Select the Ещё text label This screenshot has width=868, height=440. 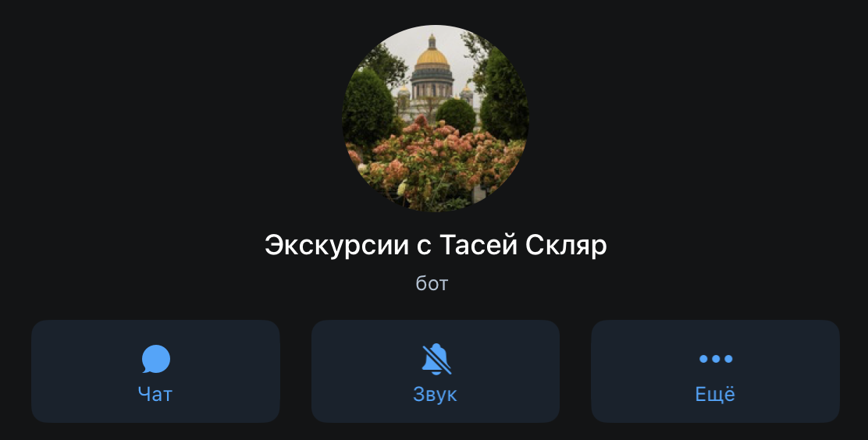715,393
